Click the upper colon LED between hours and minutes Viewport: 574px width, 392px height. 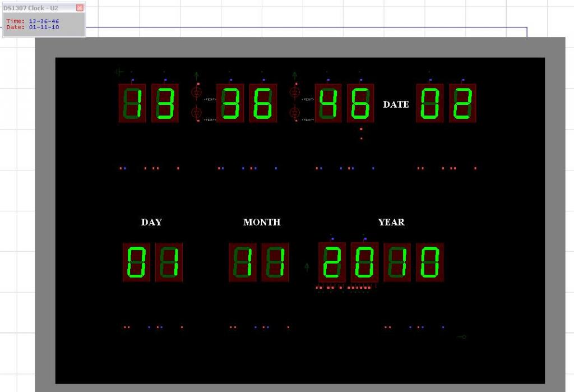click(197, 93)
